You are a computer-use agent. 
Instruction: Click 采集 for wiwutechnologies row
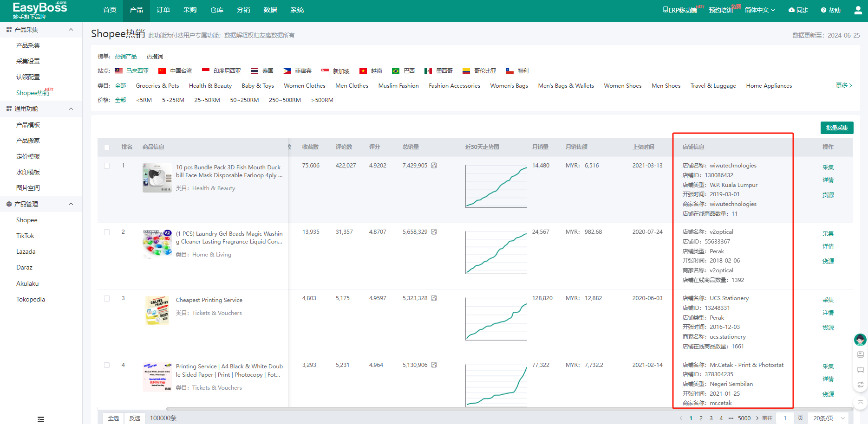coord(828,167)
